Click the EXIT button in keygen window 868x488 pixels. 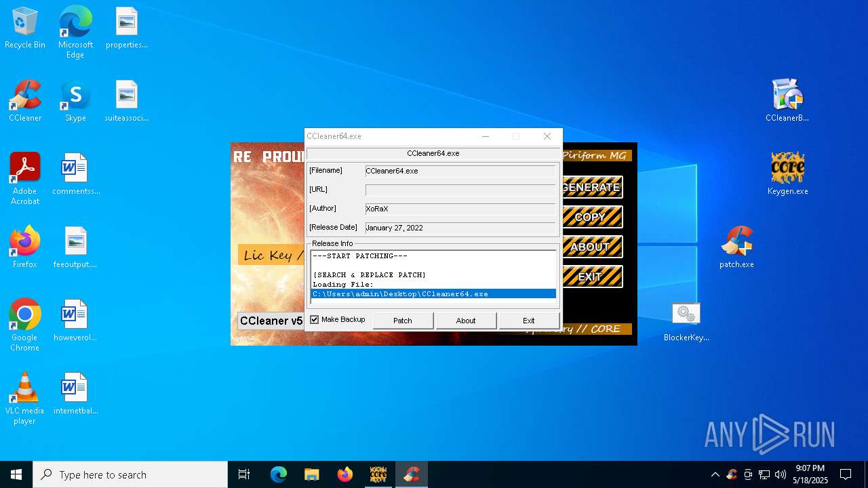[591, 277]
